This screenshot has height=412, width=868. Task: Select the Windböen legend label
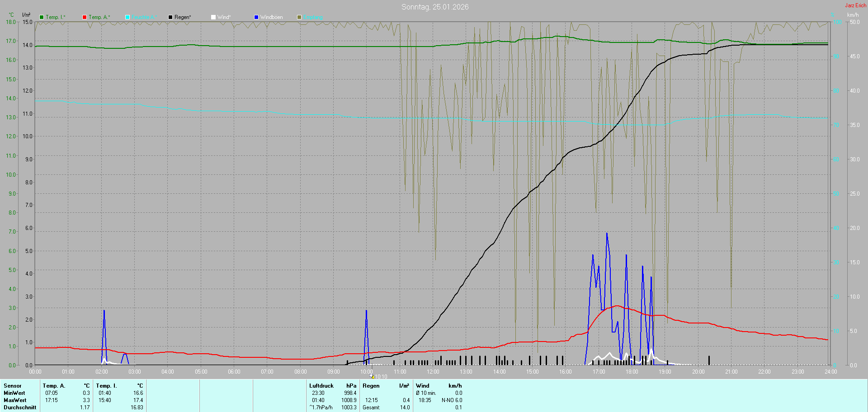tap(272, 17)
